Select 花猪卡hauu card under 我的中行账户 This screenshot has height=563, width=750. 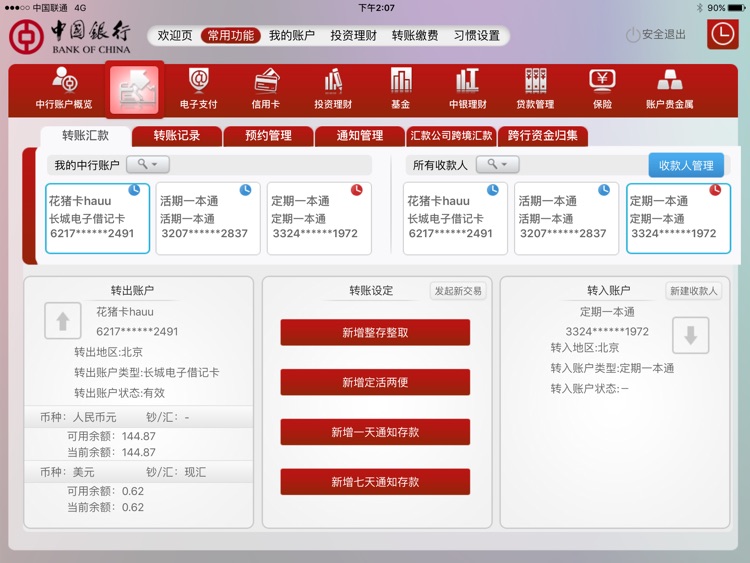(98, 218)
